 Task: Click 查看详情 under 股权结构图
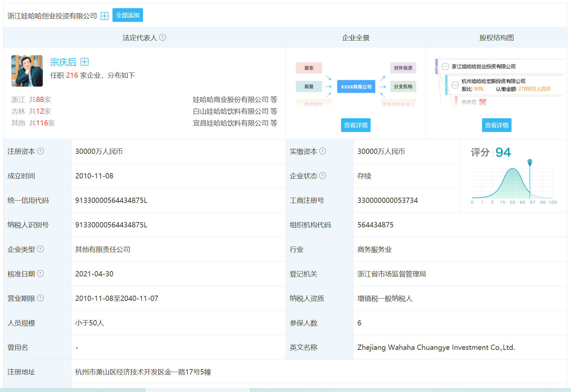click(x=497, y=125)
